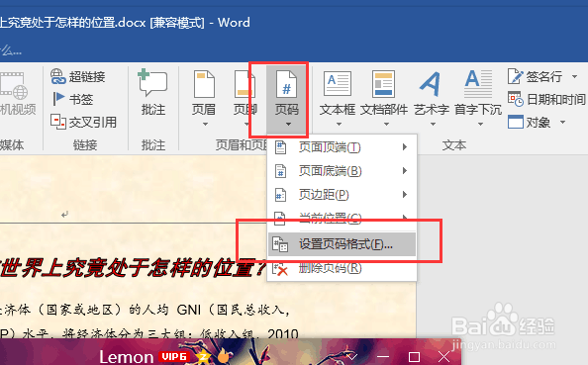Viewport: 588px width, 365px height.
Task: Open Page Margins (页边距) submenu
Action: coord(342,195)
